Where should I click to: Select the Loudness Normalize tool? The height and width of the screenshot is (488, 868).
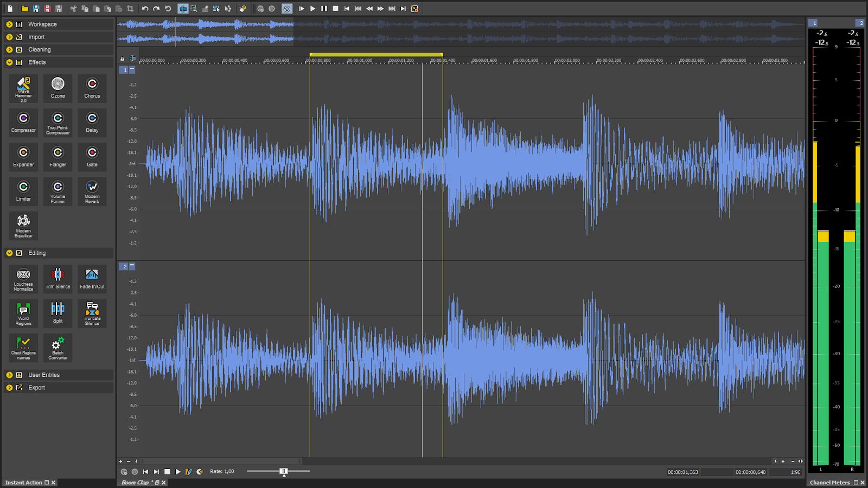pyautogui.click(x=23, y=279)
